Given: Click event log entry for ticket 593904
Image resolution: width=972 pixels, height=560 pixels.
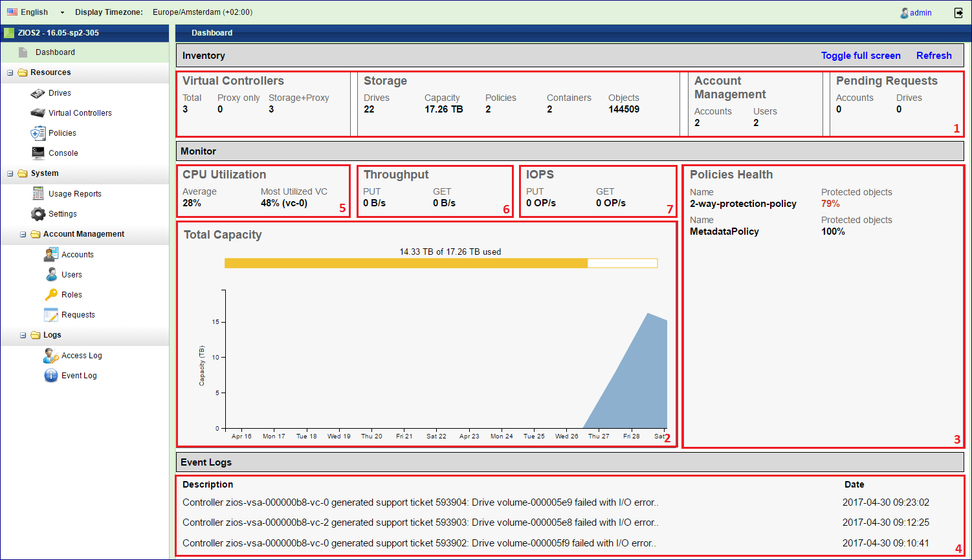Looking at the screenshot, I should [421, 502].
